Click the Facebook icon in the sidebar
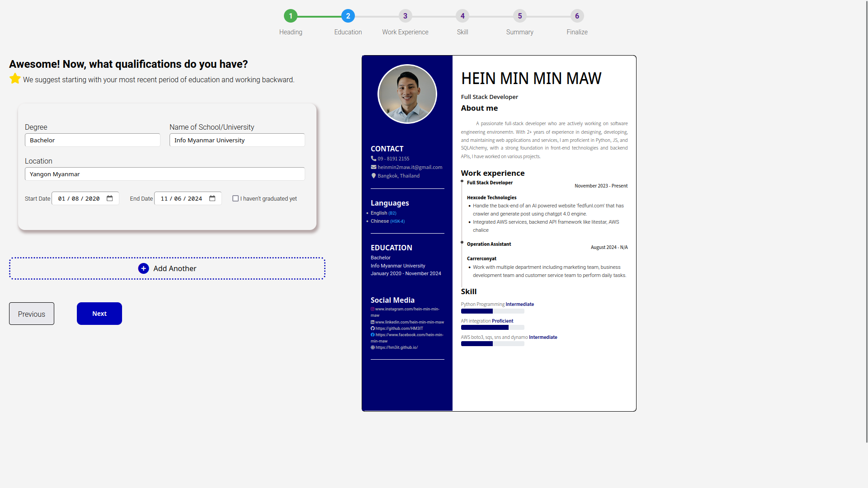Viewport: 868px width, 488px height. [x=373, y=335]
